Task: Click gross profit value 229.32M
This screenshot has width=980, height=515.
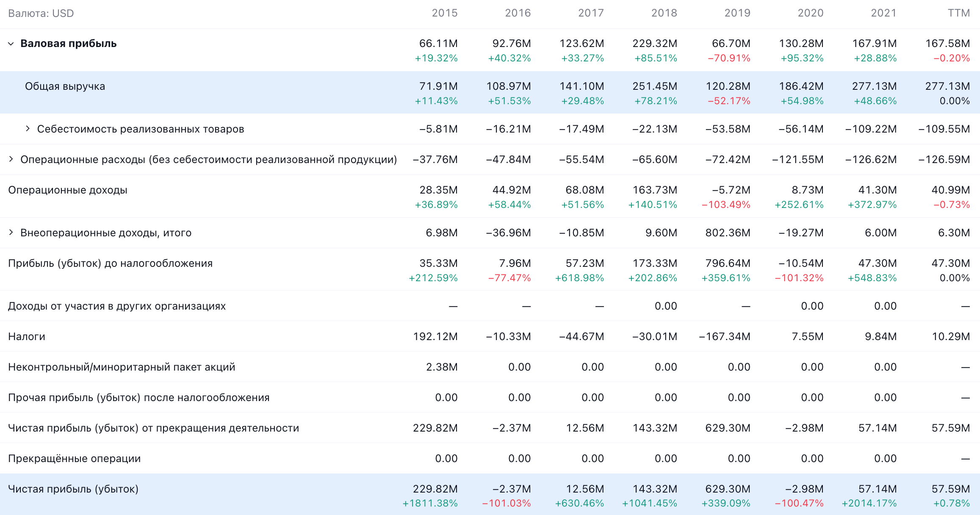Action: 655,44
